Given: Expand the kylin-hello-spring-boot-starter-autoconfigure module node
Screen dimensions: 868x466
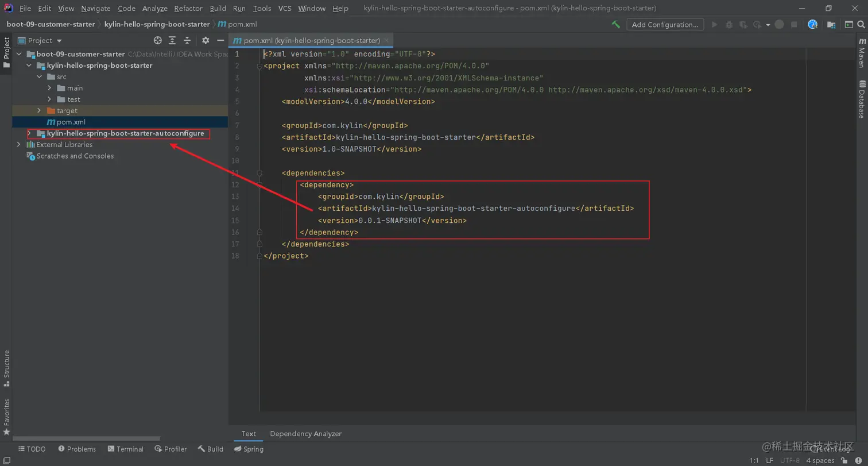Looking at the screenshot, I should point(29,133).
